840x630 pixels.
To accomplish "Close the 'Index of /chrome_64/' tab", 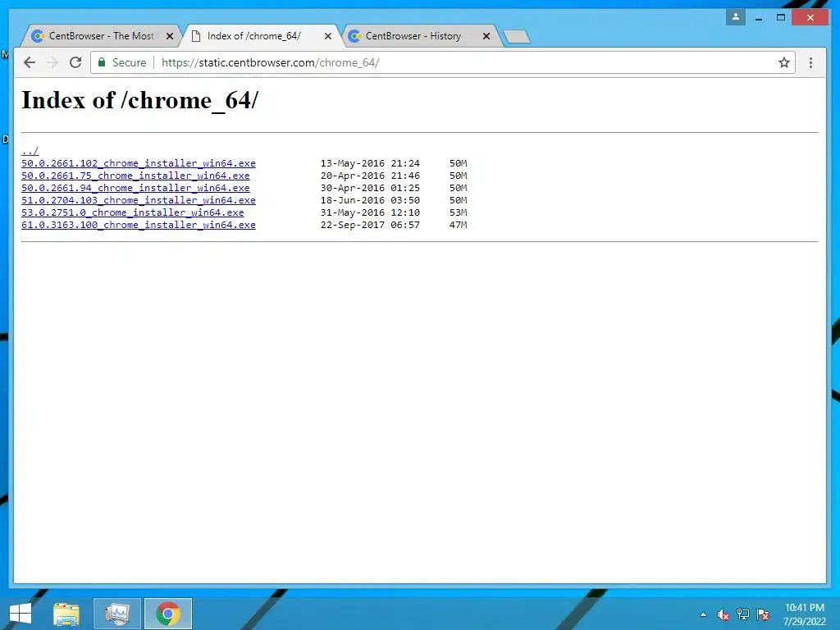I will [x=328, y=36].
